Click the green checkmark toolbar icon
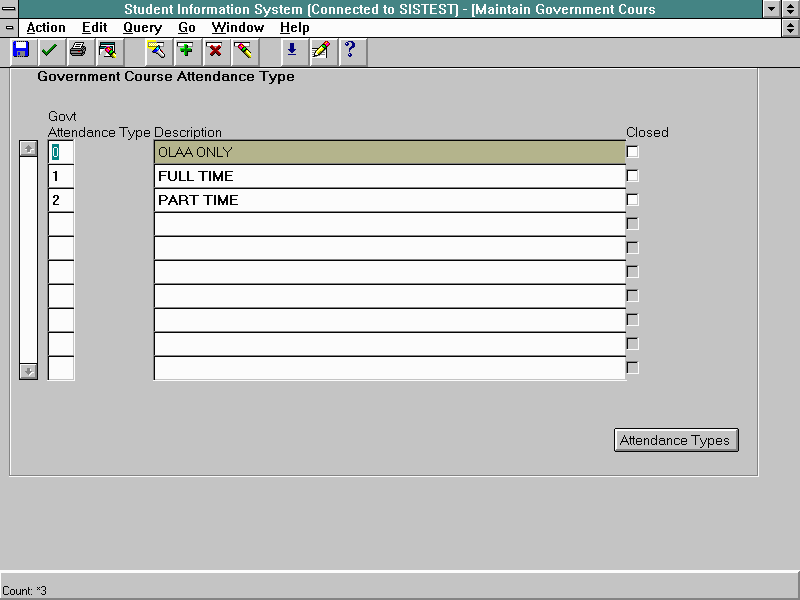 point(49,50)
